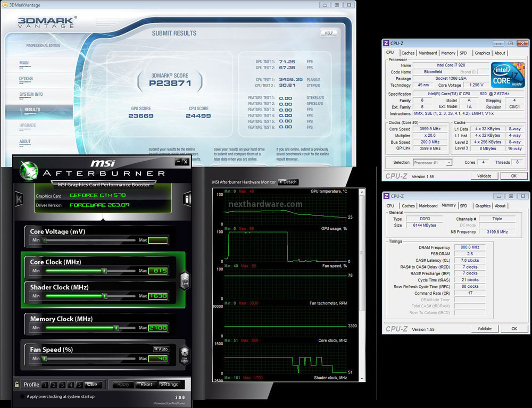The width and height of the screenshot is (532, 408).
Task: Click the Apply button in Afterburner
Action: pos(123,385)
